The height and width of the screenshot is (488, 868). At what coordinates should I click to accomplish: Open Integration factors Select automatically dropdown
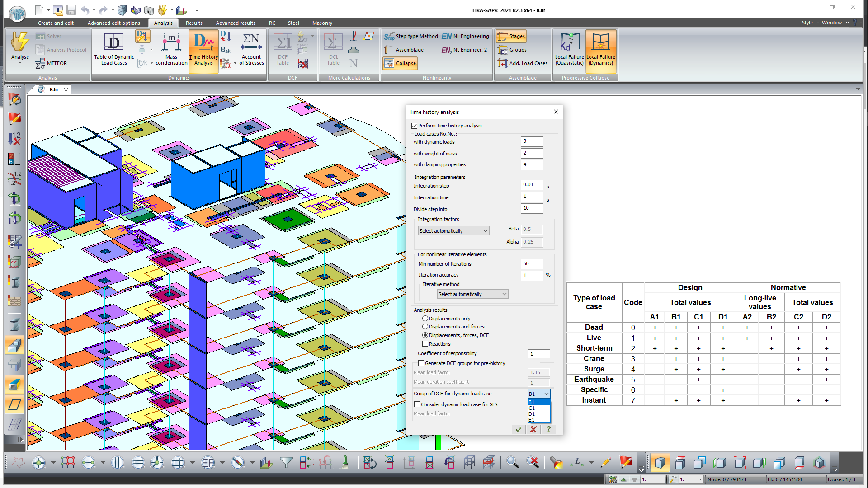pyautogui.click(x=453, y=231)
